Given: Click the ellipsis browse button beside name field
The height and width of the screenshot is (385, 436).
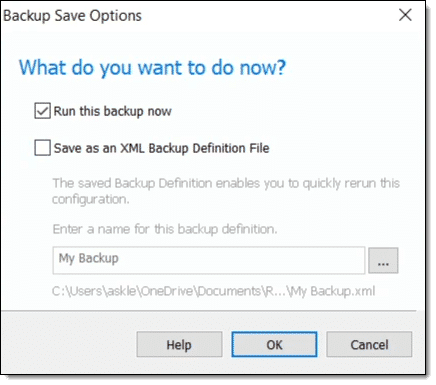Looking at the screenshot, I should pos(383,260).
